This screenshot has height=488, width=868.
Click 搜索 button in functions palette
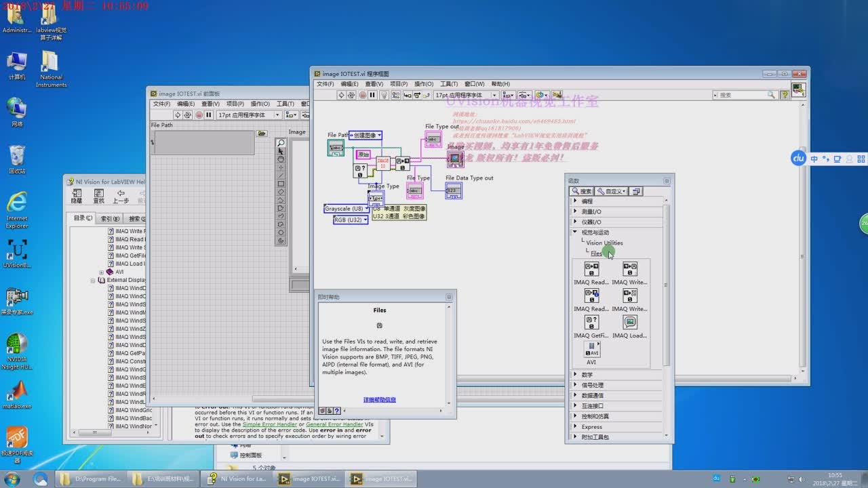581,191
